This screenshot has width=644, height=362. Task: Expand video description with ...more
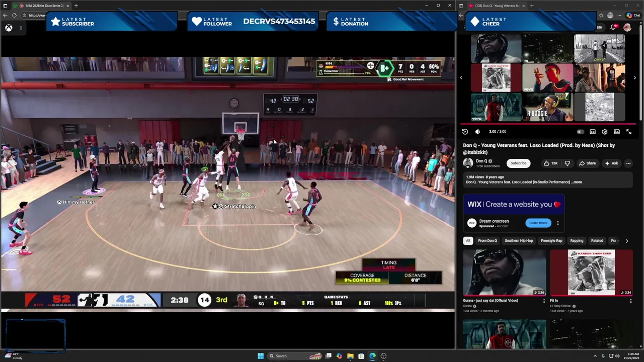tap(577, 182)
